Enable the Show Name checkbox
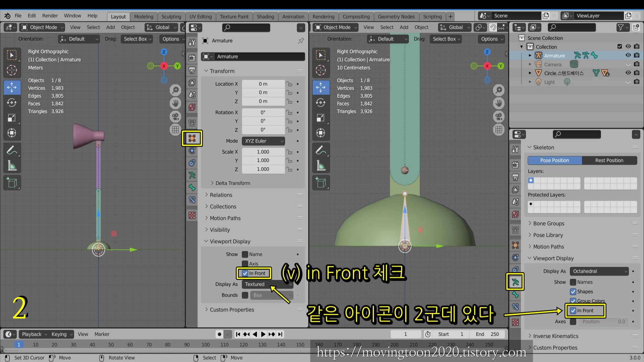 coord(245,254)
